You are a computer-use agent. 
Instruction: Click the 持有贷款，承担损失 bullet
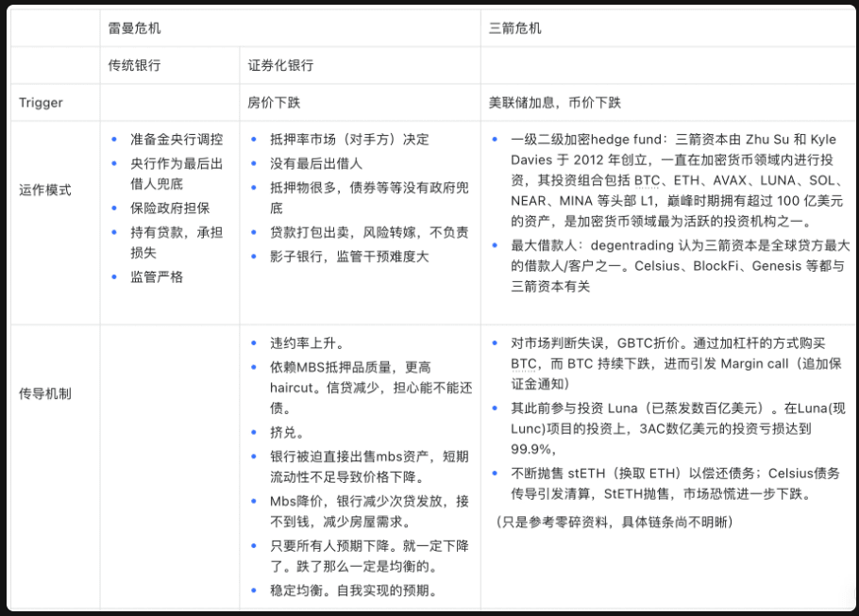[177, 242]
